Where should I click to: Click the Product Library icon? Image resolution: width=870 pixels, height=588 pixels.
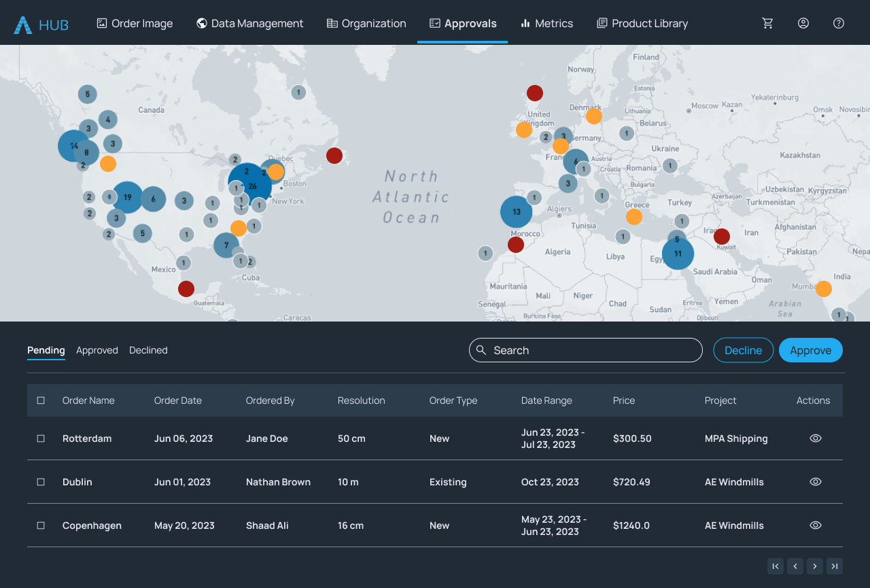[602, 22]
